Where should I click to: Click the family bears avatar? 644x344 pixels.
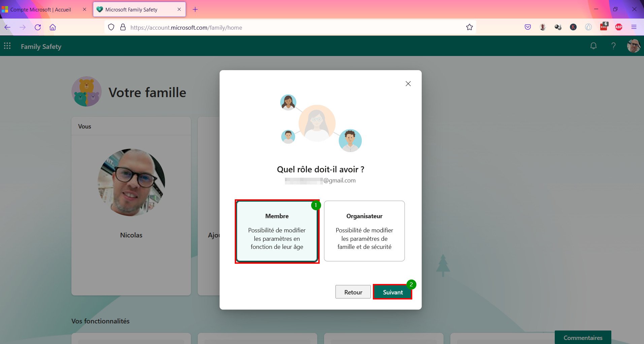[x=87, y=91]
